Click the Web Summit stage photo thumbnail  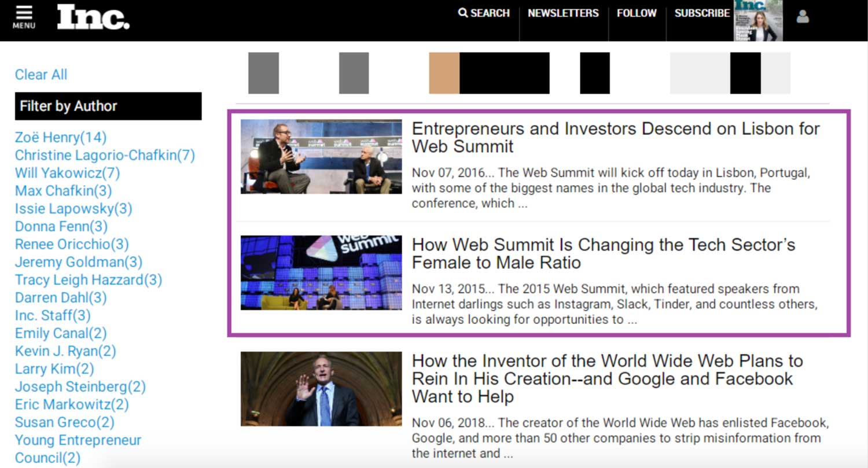point(321,272)
